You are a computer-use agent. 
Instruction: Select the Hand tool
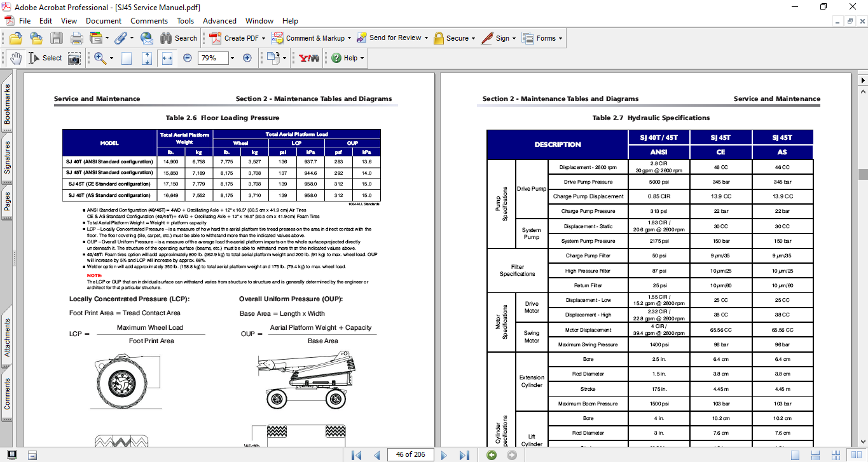(x=15, y=58)
